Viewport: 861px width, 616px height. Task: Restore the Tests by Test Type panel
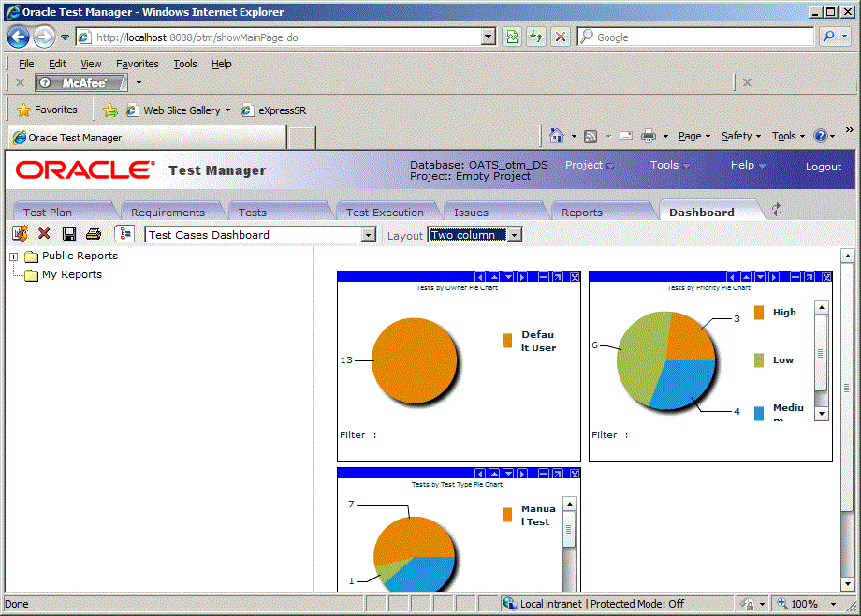pyautogui.click(x=558, y=474)
